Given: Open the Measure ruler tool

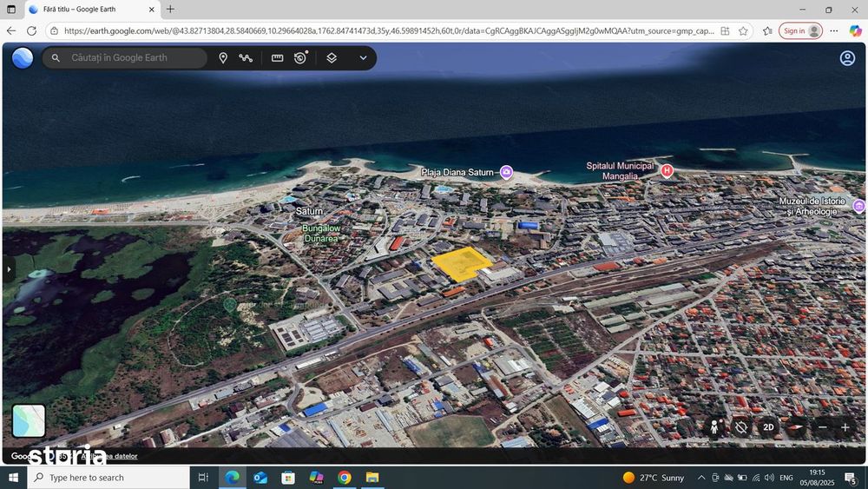Looking at the screenshot, I should (x=278, y=58).
